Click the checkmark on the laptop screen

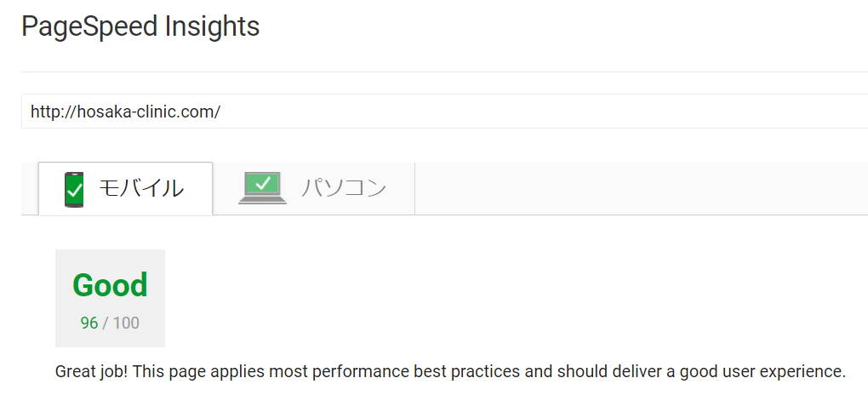(x=263, y=183)
